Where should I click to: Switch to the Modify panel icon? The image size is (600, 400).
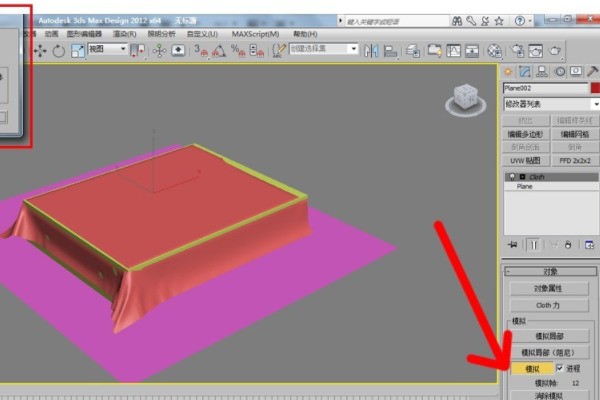(526, 72)
